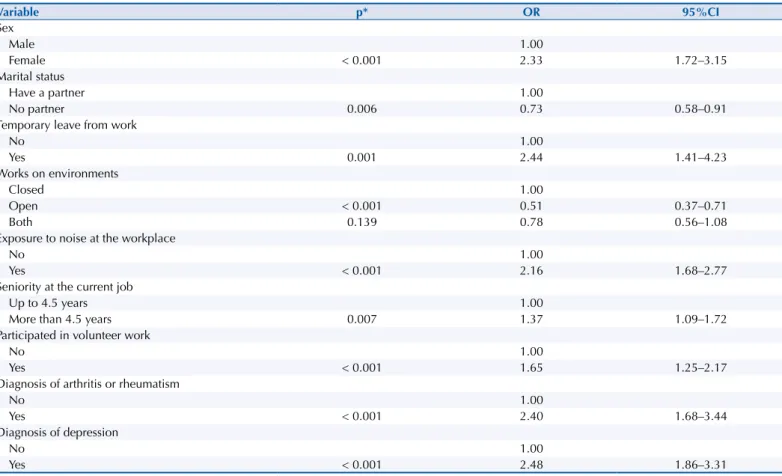This screenshot has width=782, height=476.
Task: Click the odds ratio 2.48
Action: [531, 465]
